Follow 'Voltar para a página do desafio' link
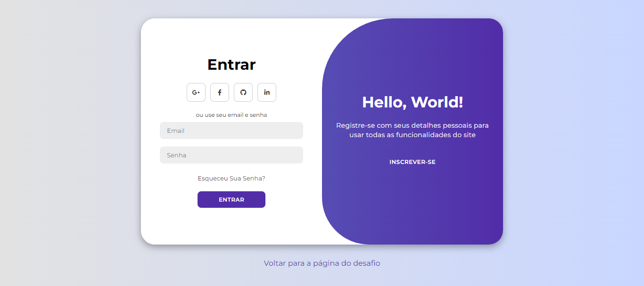 click(x=322, y=263)
